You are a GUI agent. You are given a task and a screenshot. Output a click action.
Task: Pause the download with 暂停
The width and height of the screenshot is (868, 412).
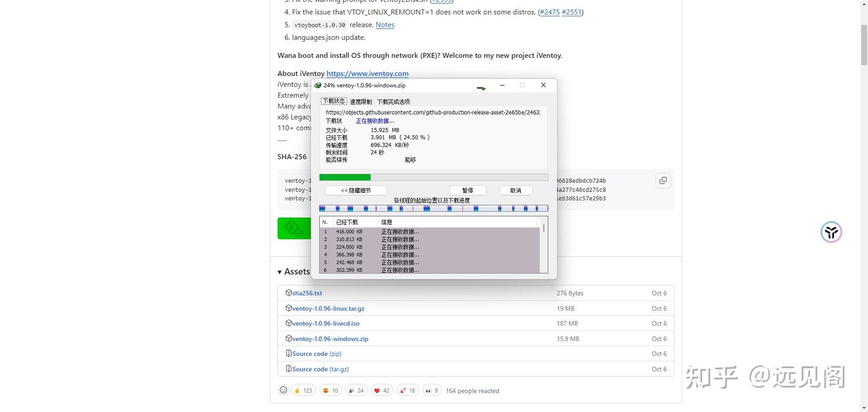[467, 191]
